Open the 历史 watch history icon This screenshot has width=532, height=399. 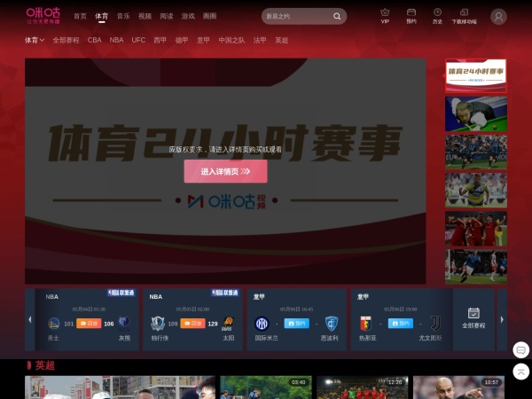437,12
